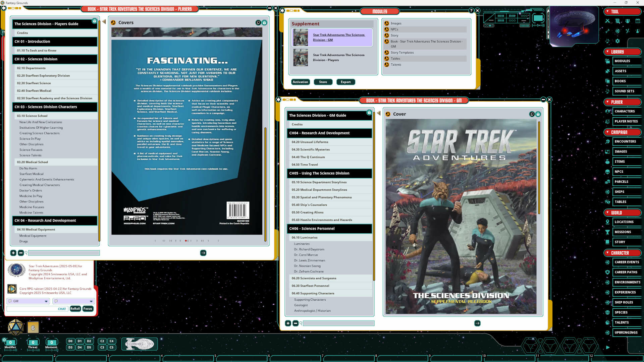Click the chat input field
Image resolution: width=644 pixels, height=362 pixels.
pyautogui.click(x=37, y=308)
